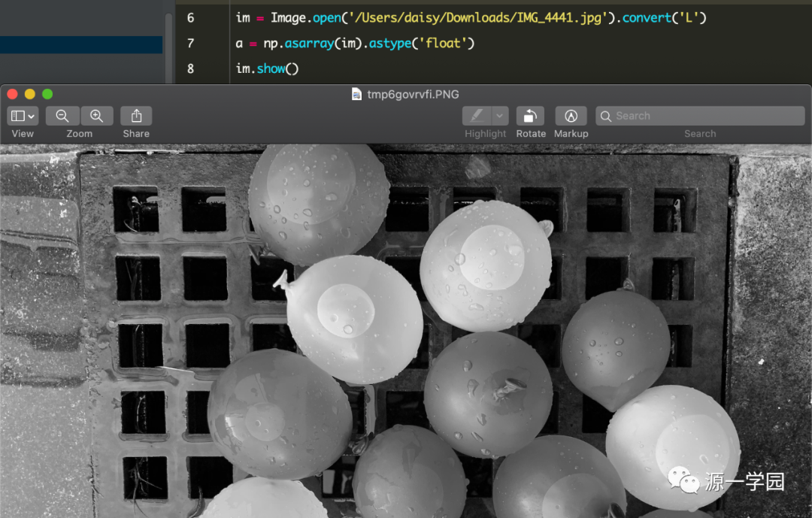Click the editor sidebar vertical scrollbar
This screenshot has height=518, width=812.
tap(168, 47)
